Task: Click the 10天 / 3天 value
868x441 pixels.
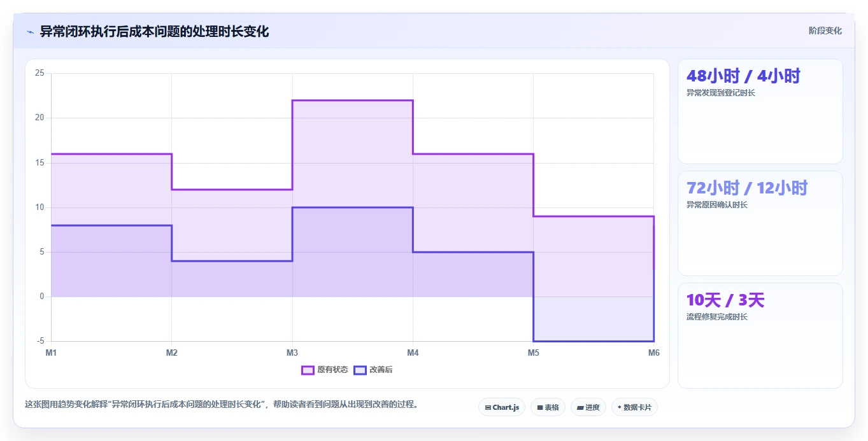Action: click(x=725, y=300)
